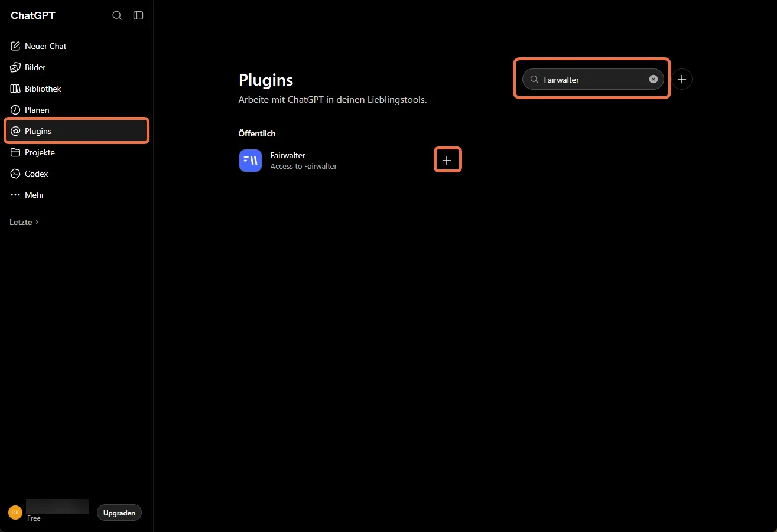Collapse the sidebar with the panel icon
777x532 pixels.
138,15
